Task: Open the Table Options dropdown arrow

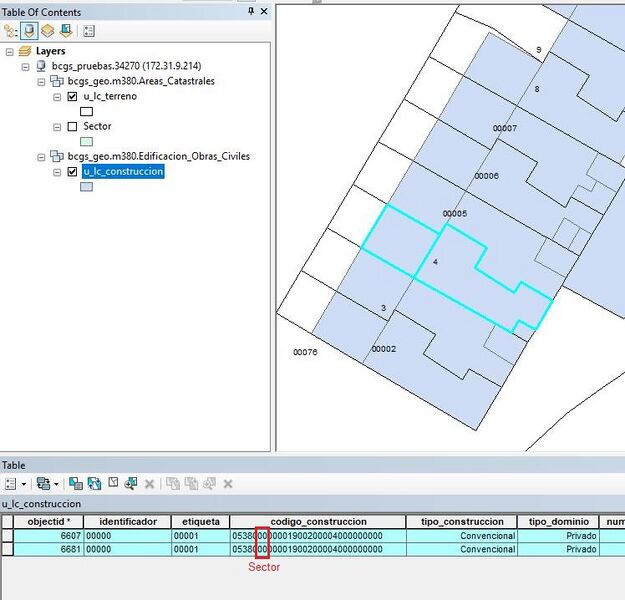Action: [x=24, y=484]
